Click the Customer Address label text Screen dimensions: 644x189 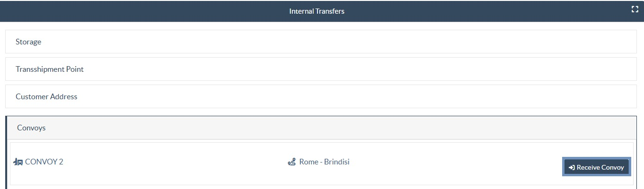click(x=46, y=96)
